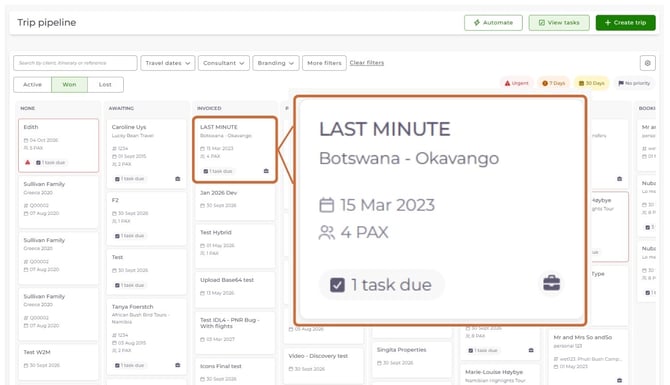Image resolution: width=670 pixels, height=385 pixels.
Task: Click the AWAITING column header
Action: click(121, 109)
